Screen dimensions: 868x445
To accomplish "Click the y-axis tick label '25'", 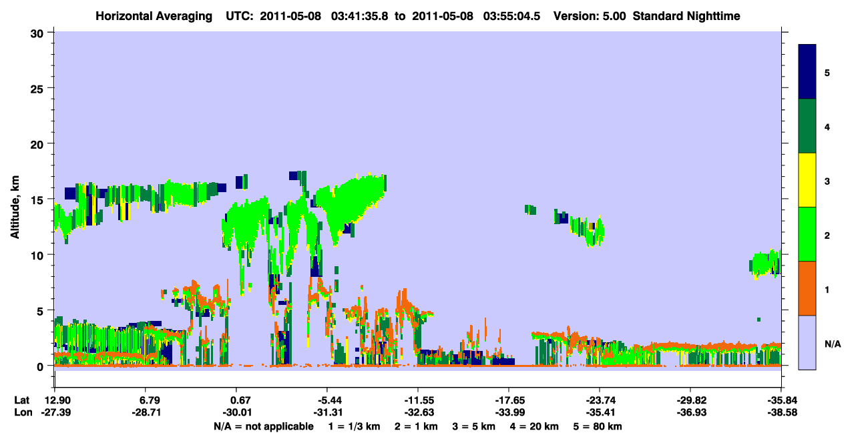I will coord(39,88).
